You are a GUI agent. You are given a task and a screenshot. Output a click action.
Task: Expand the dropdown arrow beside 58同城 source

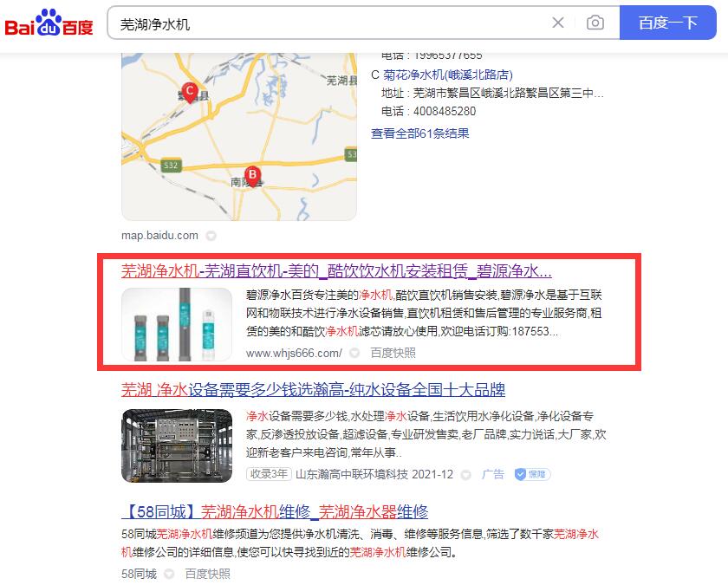(169, 574)
